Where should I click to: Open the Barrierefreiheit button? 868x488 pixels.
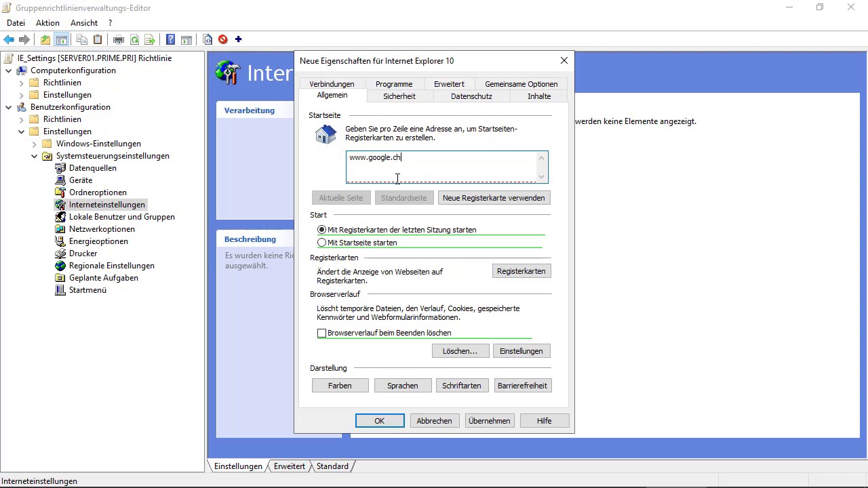(x=522, y=386)
